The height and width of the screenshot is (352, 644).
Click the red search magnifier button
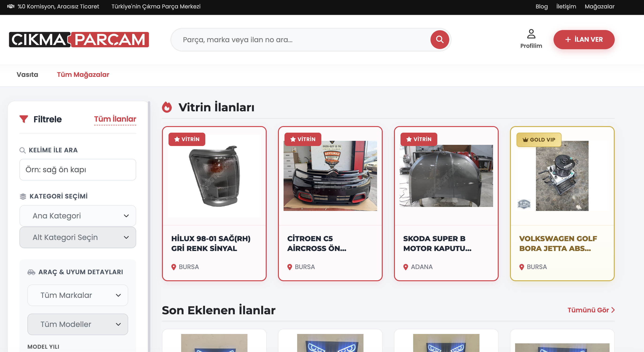tap(439, 40)
